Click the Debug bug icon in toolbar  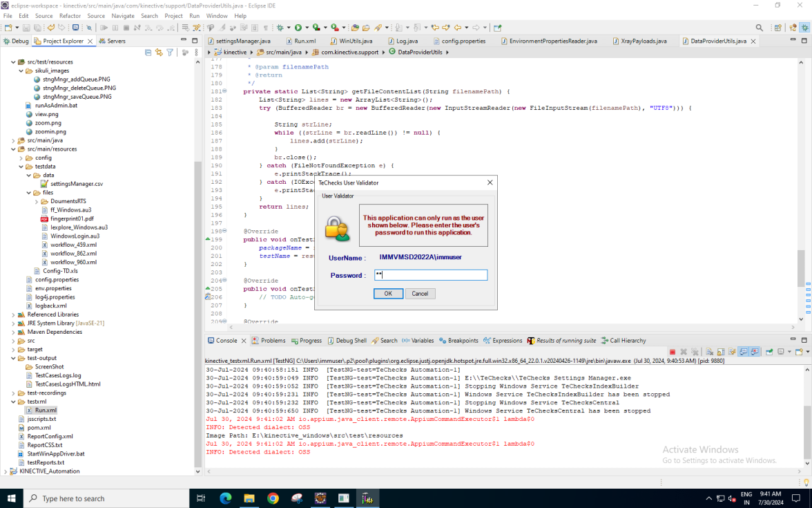[280, 28]
